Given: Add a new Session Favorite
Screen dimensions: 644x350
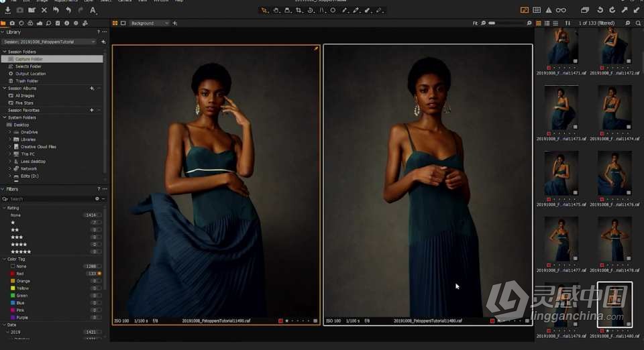Looking at the screenshot, I should pos(92,111).
